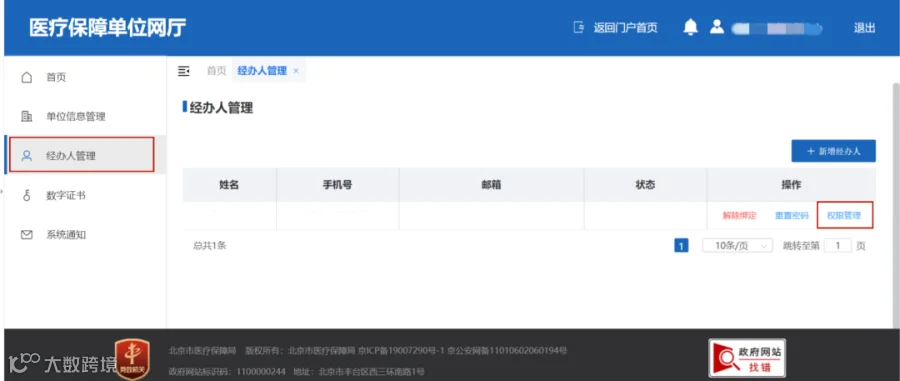
Task: Click the 医疗保障单位网厅 site title
Action: pyautogui.click(x=107, y=28)
